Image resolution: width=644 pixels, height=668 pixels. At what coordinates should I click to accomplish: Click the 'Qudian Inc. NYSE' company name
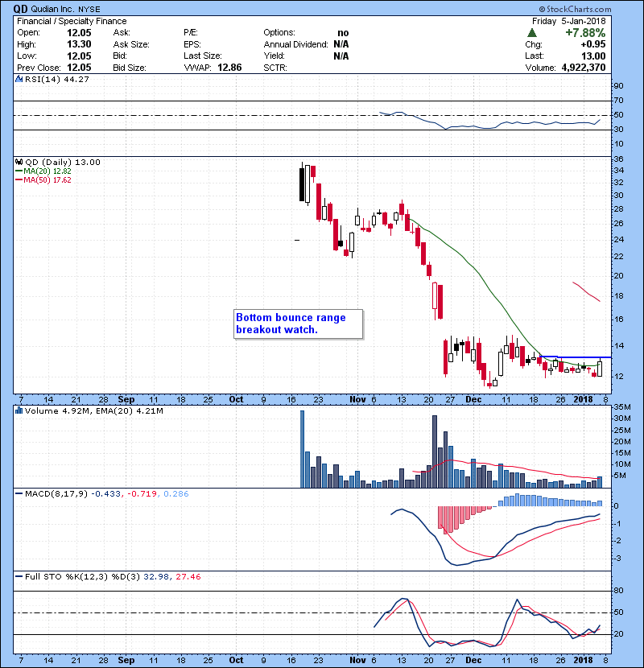(x=64, y=9)
